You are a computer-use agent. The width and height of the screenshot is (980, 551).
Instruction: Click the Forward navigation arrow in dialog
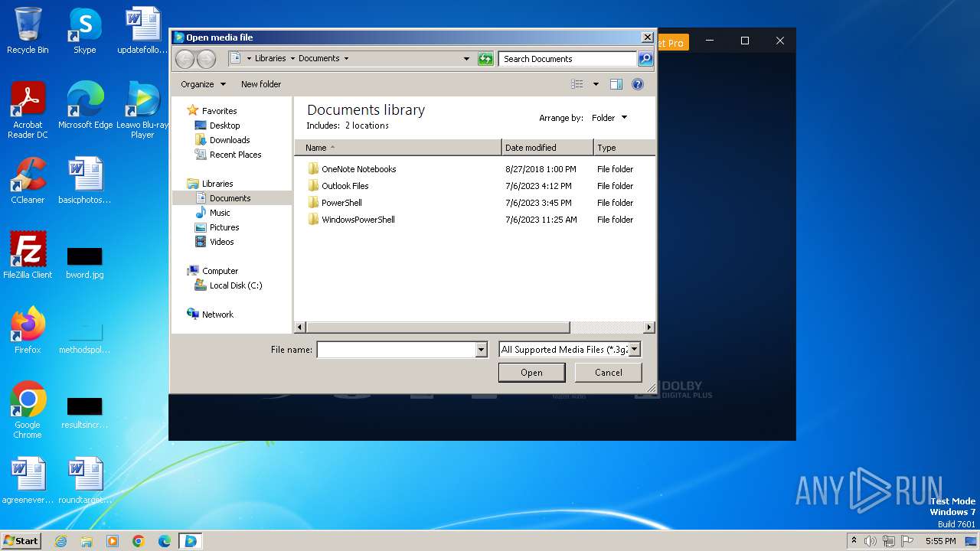click(206, 59)
